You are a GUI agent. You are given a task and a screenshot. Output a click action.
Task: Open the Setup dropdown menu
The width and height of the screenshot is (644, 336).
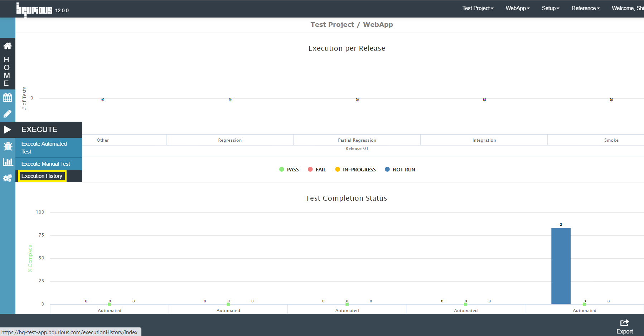point(550,8)
